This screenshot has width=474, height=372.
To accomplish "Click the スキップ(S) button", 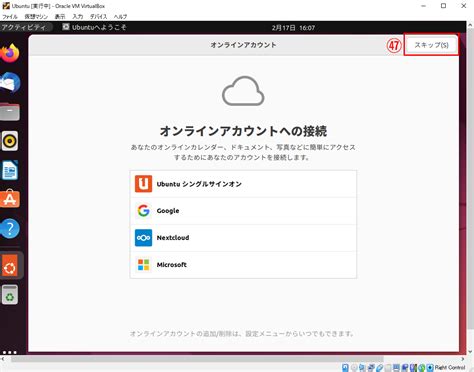I will [x=431, y=45].
